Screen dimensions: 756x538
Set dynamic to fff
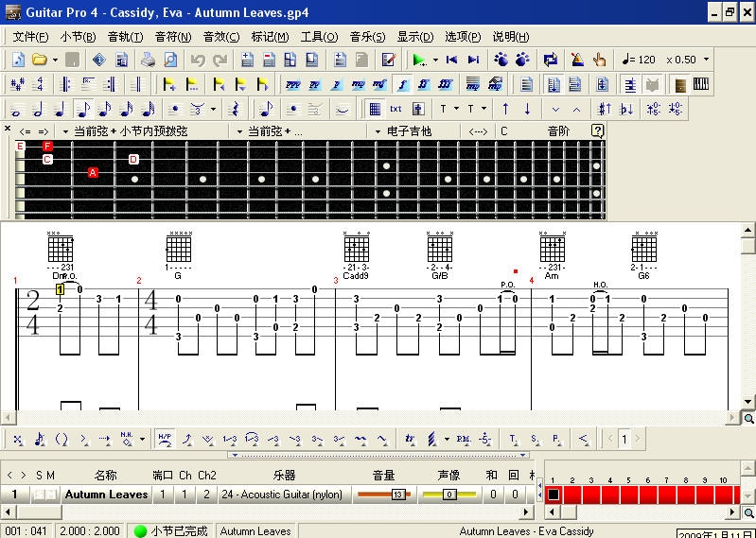point(446,85)
